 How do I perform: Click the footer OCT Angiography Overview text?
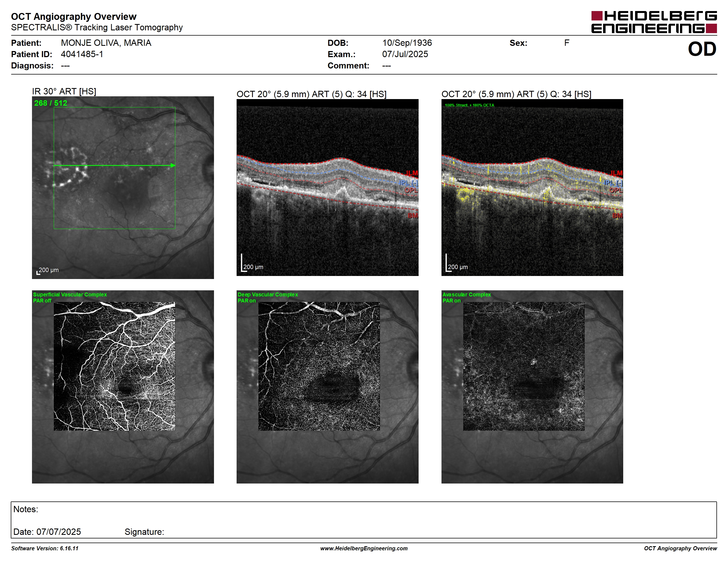click(680, 548)
